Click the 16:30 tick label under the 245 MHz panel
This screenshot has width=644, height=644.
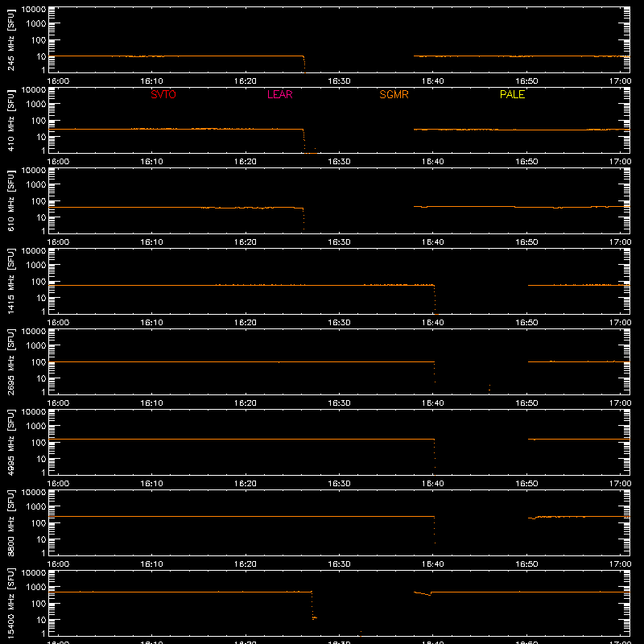coord(339,81)
